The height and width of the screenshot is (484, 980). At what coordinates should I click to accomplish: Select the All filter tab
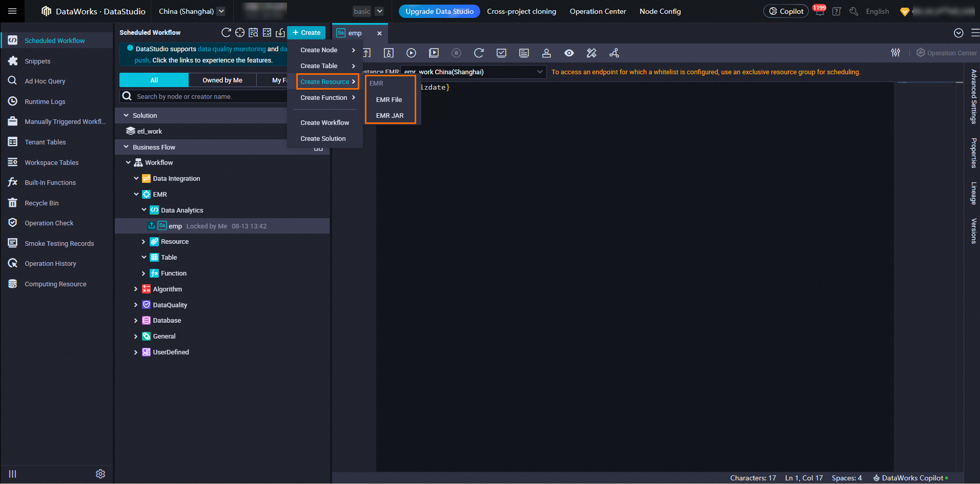tap(154, 80)
